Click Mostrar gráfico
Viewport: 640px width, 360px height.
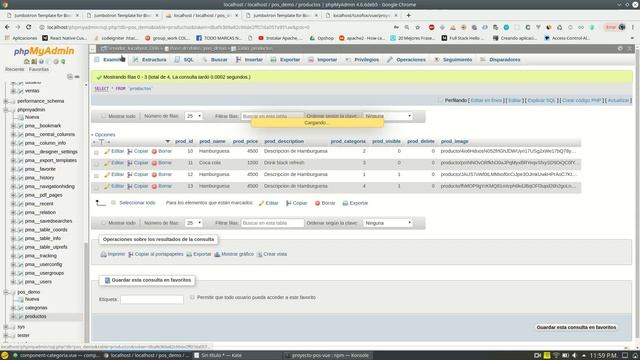click(x=234, y=254)
